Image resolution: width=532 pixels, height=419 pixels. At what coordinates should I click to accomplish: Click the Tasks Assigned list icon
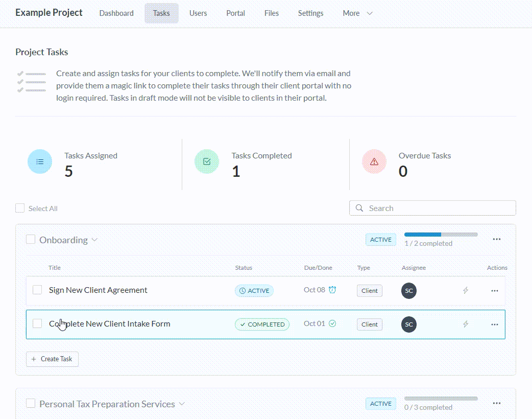(x=40, y=161)
